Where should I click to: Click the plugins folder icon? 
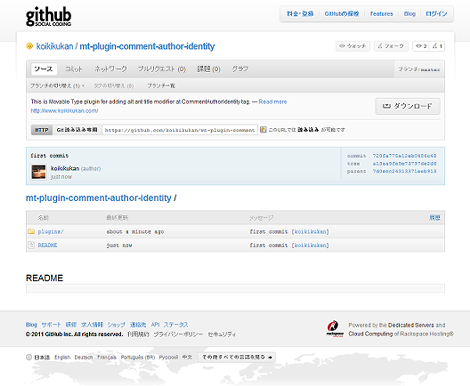pyautogui.click(x=31, y=231)
